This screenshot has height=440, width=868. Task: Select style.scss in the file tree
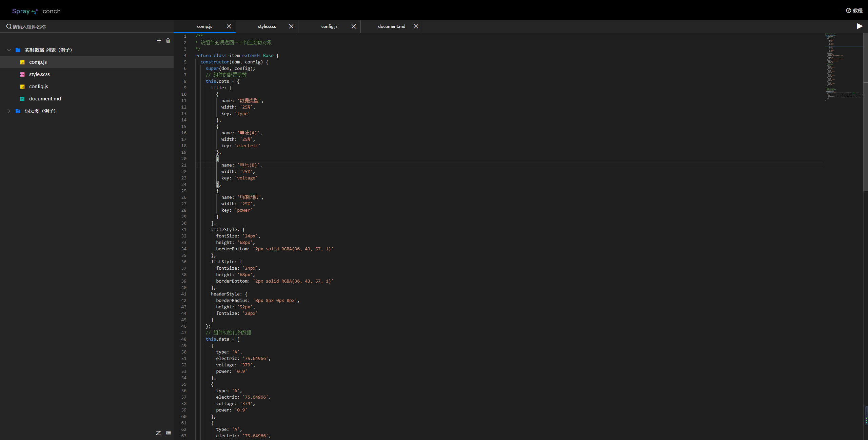[x=39, y=74]
